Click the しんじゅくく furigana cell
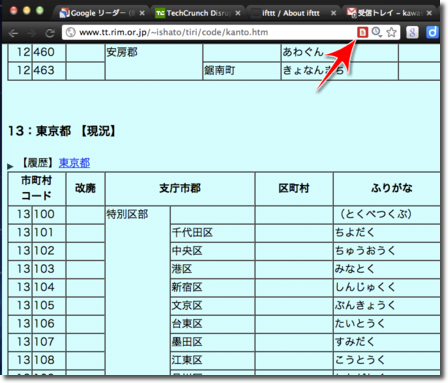 click(x=387, y=287)
